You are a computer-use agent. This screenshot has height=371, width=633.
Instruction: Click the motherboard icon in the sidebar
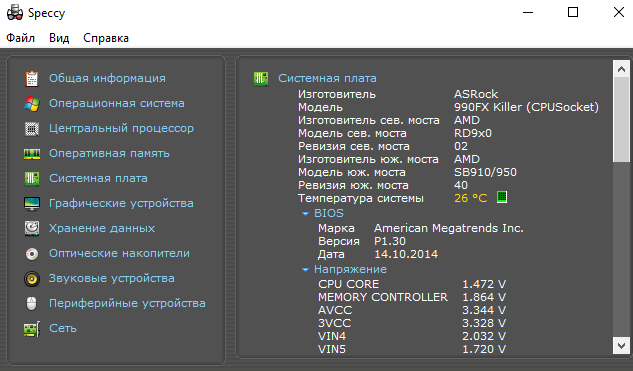click(32, 178)
